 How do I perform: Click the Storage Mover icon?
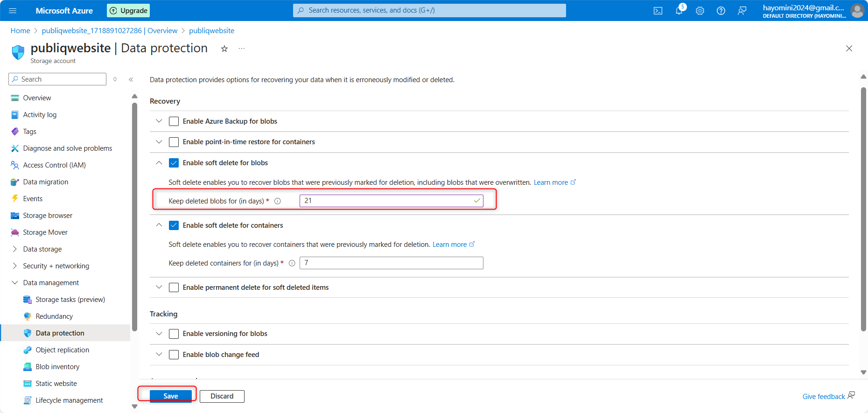[x=15, y=232]
